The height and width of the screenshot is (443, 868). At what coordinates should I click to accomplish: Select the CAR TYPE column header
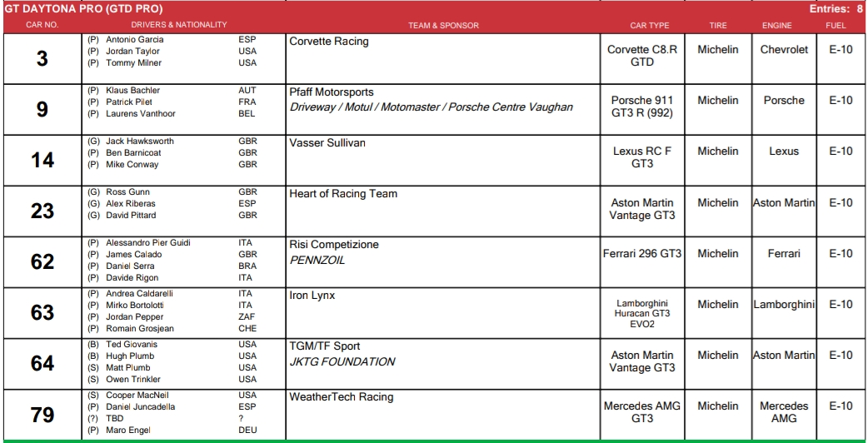click(x=650, y=26)
